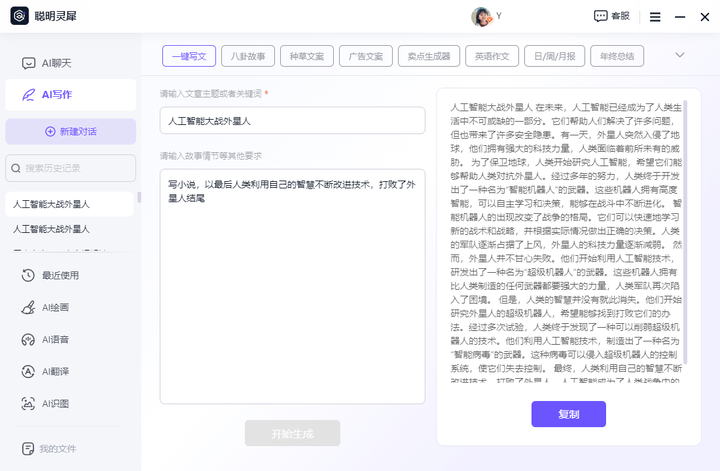Expand more writing templates with chevron
720x471 pixels.
[x=680, y=55]
